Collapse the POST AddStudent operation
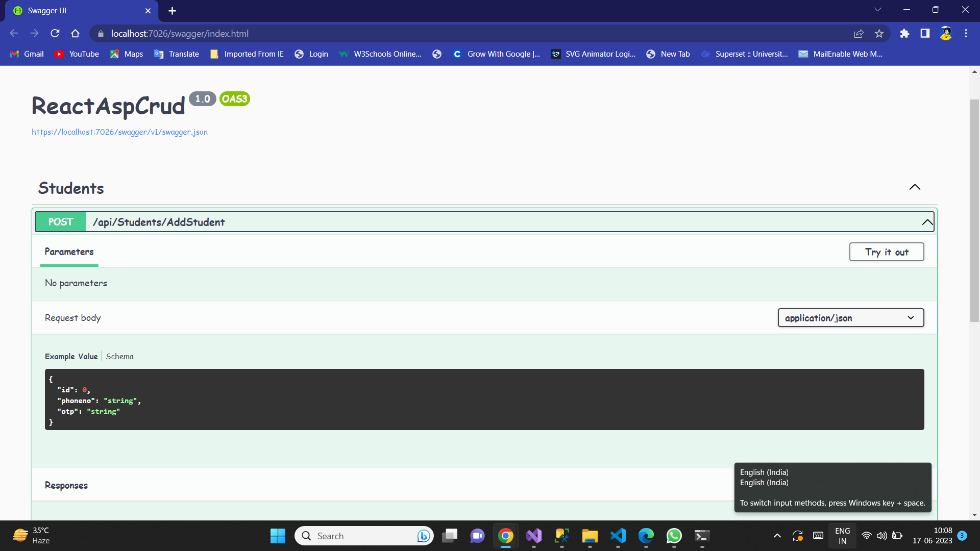Image resolution: width=980 pixels, height=551 pixels. 927,222
